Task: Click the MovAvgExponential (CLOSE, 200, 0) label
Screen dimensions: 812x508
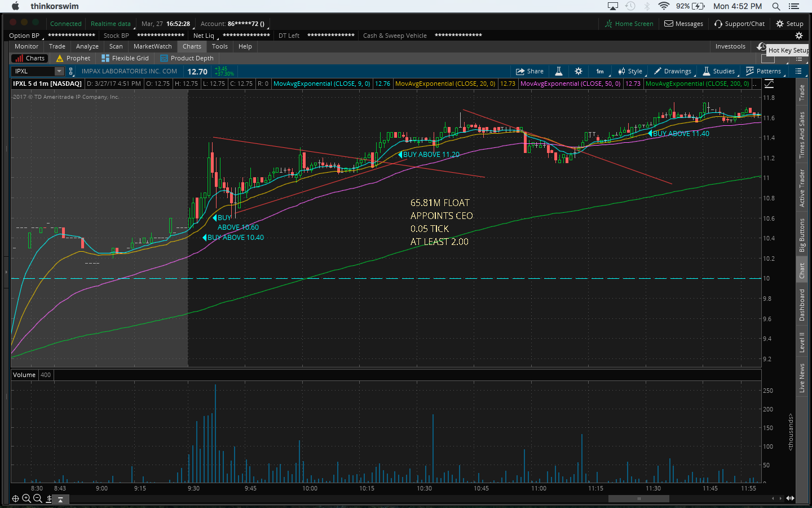Action: coord(697,84)
